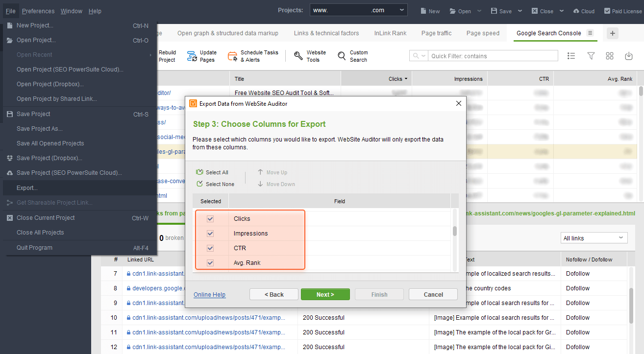Switch to list view icon near filter

[x=571, y=56]
